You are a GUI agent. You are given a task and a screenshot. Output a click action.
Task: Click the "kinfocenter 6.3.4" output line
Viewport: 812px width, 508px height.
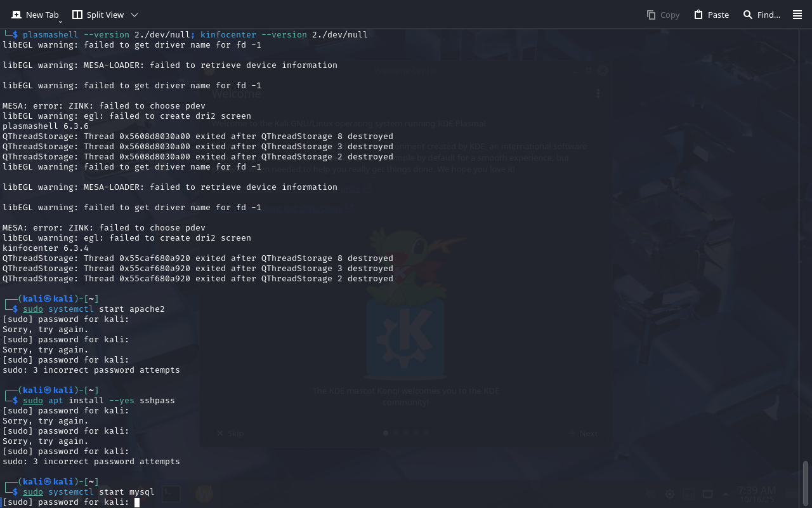point(46,248)
